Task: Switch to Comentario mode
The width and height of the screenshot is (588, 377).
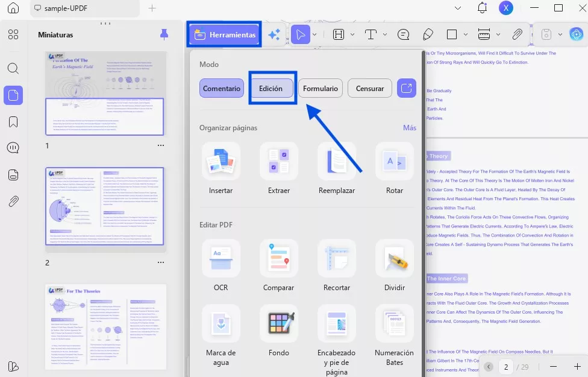Action: [x=222, y=88]
